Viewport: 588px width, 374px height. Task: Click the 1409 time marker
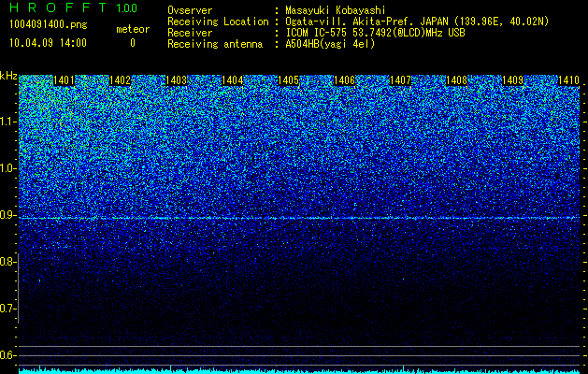(x=512, y=80)
